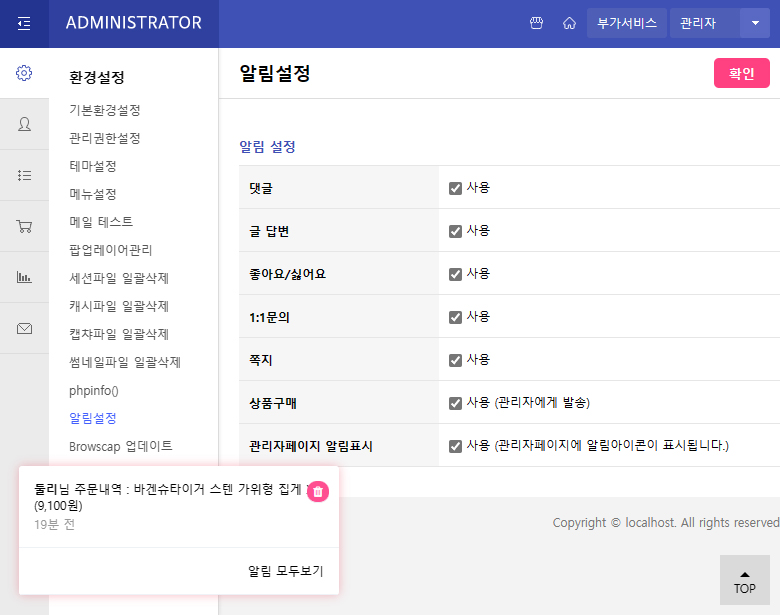
Task: Click the pink 확인 button
Action: pos(741,73)
